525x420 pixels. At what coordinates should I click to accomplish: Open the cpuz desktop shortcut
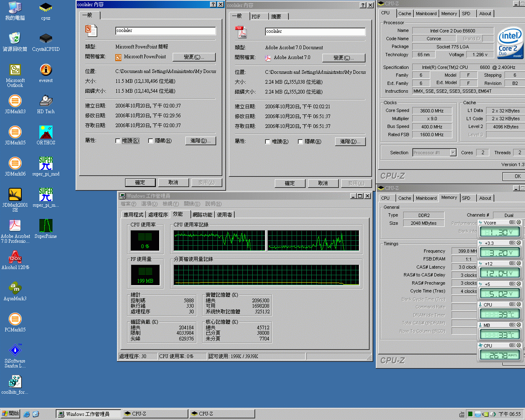pos(46,11)
